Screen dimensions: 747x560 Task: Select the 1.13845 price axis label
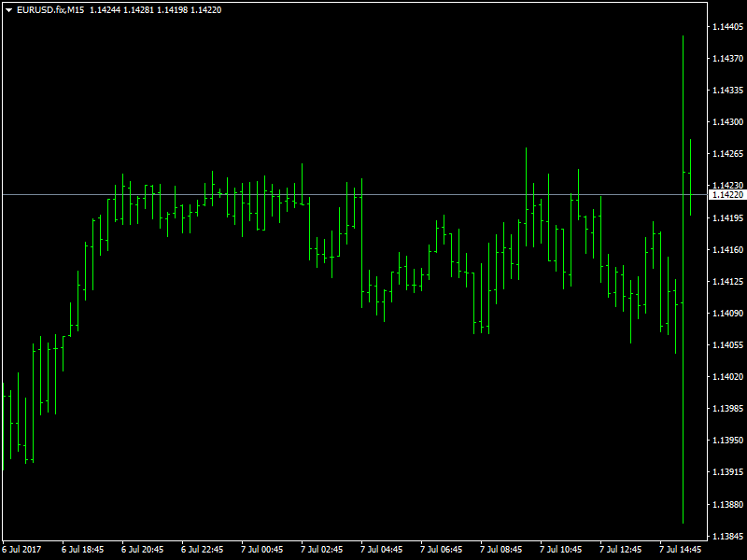727,537
